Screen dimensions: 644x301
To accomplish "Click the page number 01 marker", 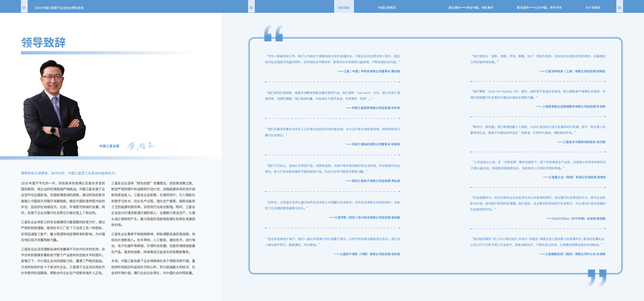I will click(x=24, y=8).
